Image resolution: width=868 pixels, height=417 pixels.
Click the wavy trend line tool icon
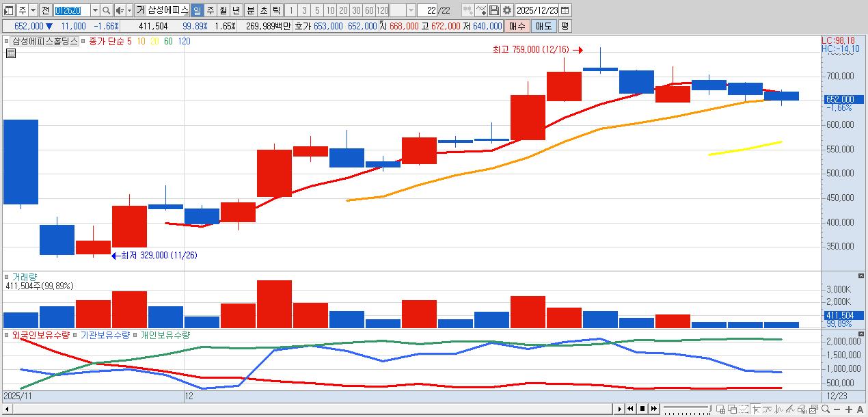[x=768, y=409]
